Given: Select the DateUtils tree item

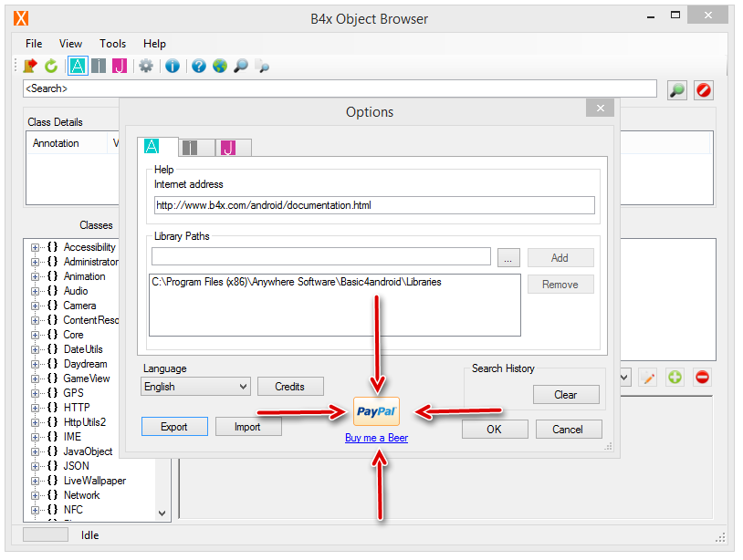Looking at the screenshot, I should 83,349.
